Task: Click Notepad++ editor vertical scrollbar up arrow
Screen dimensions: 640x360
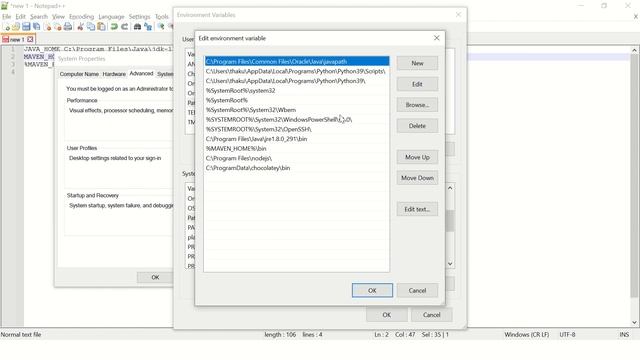Action: tap(634, 50)
